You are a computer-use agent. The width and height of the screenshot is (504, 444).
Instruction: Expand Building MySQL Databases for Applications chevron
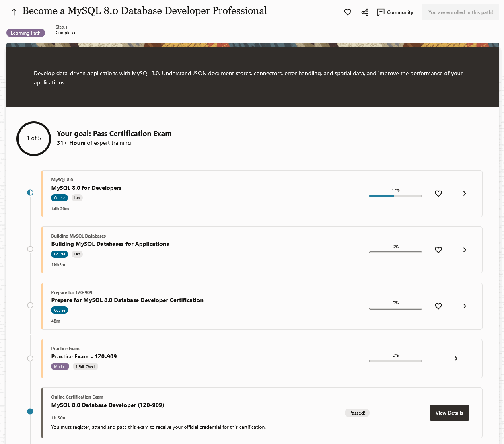[465, 250]
